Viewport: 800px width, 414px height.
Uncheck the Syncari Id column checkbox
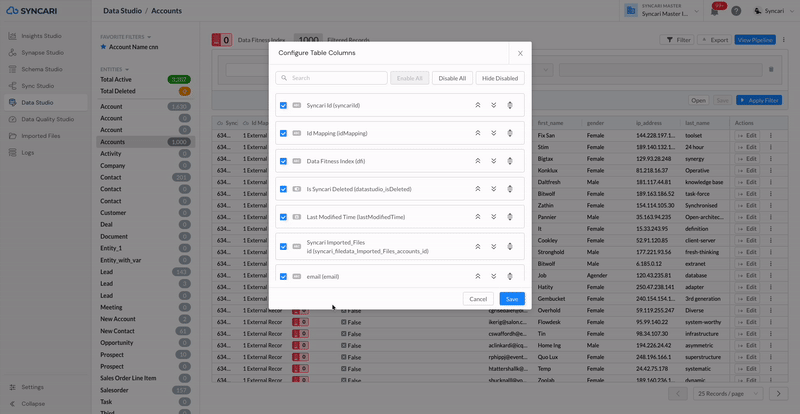[x=283, y=105]
